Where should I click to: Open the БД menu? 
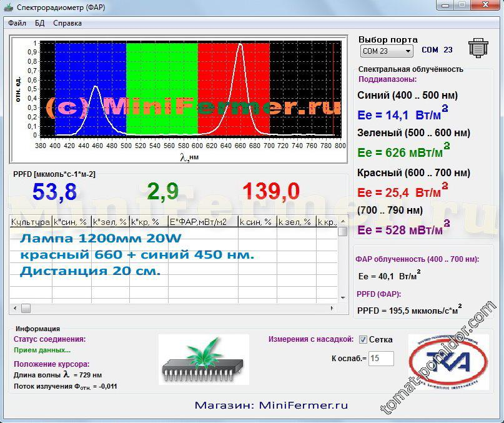point(39,23)
